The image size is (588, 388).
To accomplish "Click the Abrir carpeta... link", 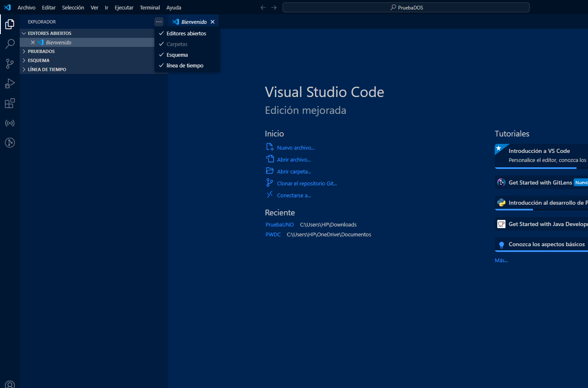I will (x=294, y=171).
